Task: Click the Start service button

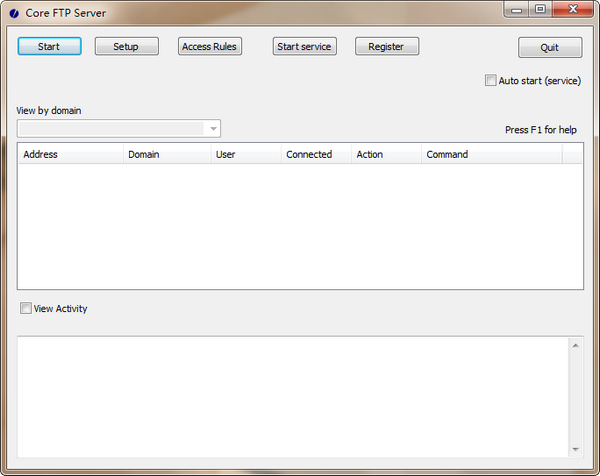Action: pyautogui.click(x=305, y=46)
